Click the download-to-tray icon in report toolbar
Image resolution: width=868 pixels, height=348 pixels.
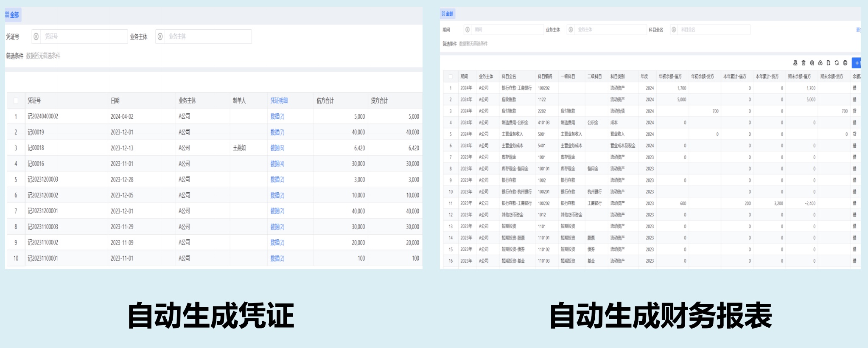tap(795, 63)
